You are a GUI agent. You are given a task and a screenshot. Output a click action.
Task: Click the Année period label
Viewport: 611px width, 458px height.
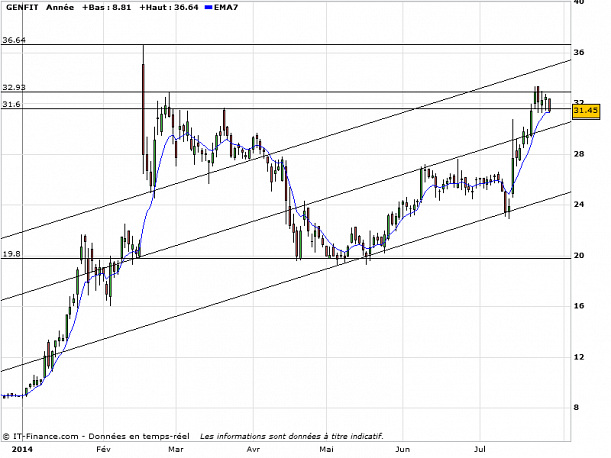(60, 7)
